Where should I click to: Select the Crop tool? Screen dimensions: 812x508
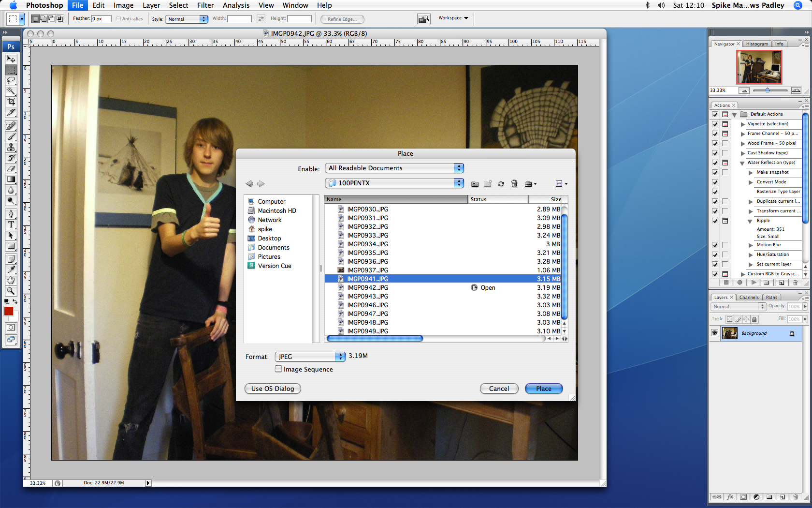click(x=11, y=102)
